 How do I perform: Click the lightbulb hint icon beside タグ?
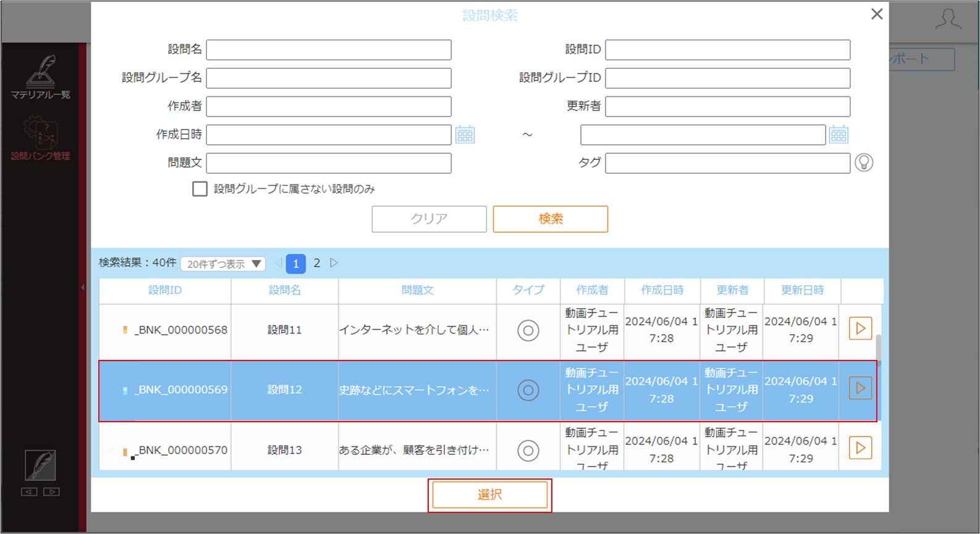click(864, 162)
